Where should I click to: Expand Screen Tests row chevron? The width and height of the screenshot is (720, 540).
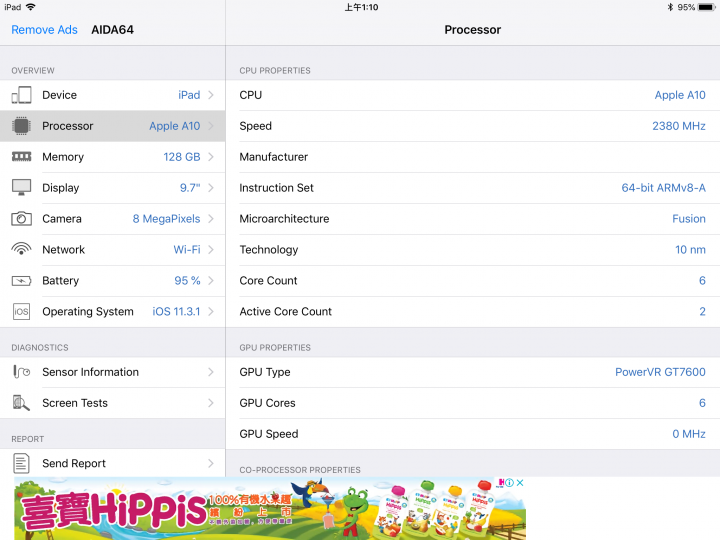pyautogui.click(x=211, y=403)
